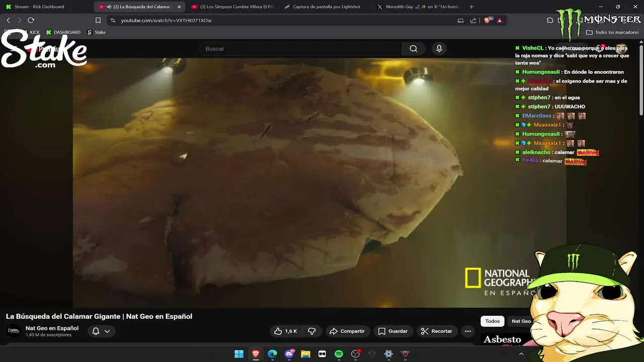The width and height of the screenshot is (644, 362).
Task: Open the DASHBOARD bookmark
Action: coord(63,32)
